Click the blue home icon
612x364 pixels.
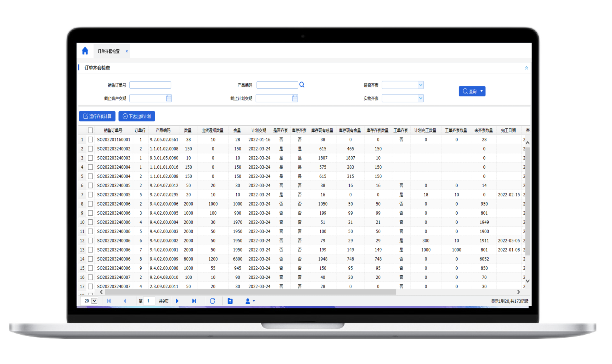[x=85, y=51]
